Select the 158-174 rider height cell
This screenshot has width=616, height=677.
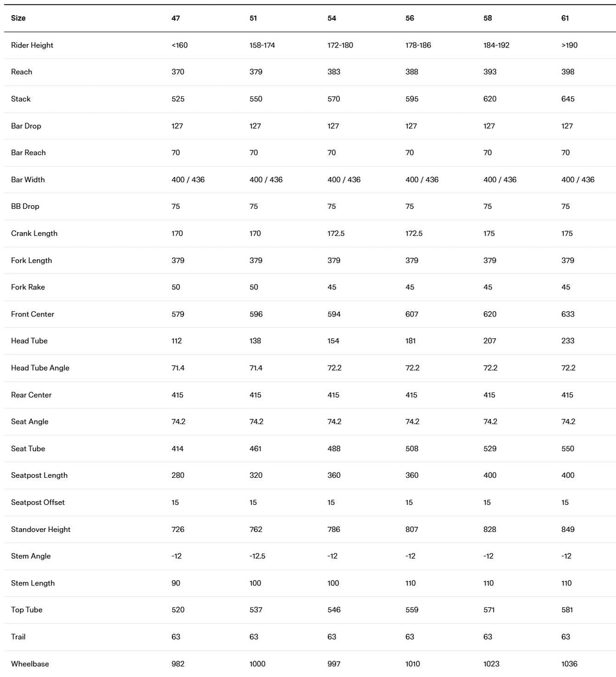[x=262, y=45]
